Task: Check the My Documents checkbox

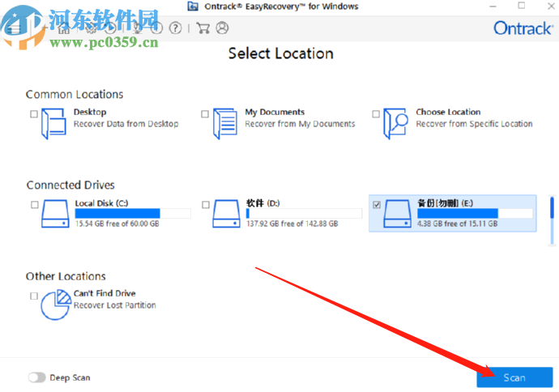Action: (205, 114)
